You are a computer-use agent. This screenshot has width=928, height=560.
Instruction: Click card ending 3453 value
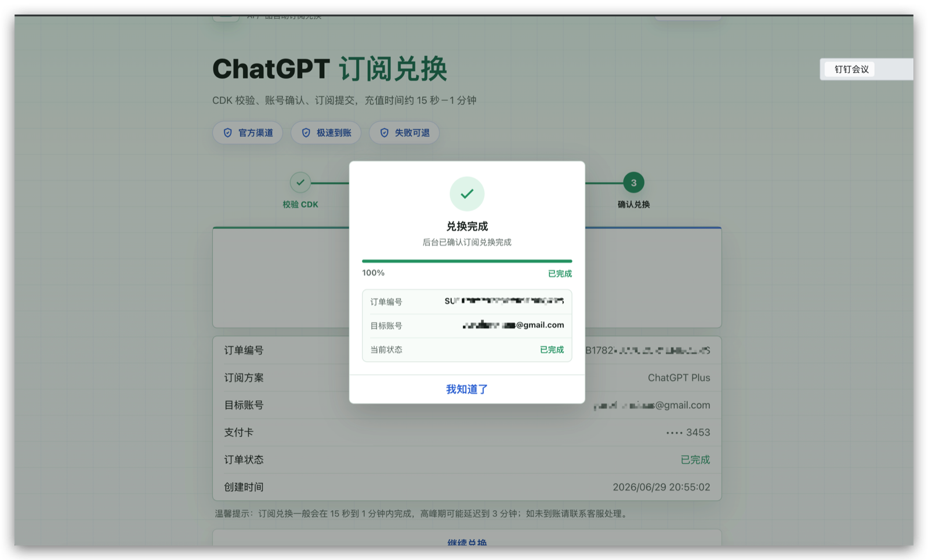point(688,432)
